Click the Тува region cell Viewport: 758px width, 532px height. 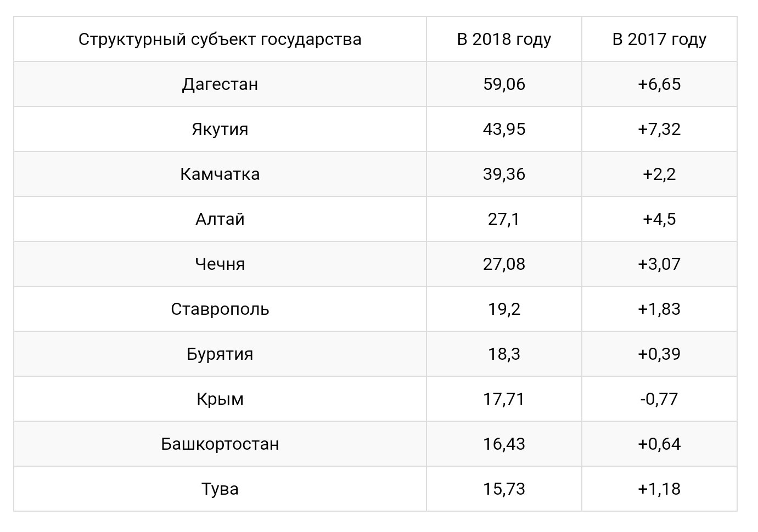coord(220,489)
